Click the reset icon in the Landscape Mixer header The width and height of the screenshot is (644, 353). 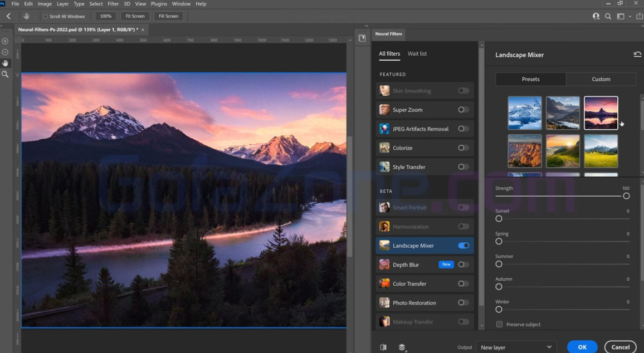tap(637, 54)
